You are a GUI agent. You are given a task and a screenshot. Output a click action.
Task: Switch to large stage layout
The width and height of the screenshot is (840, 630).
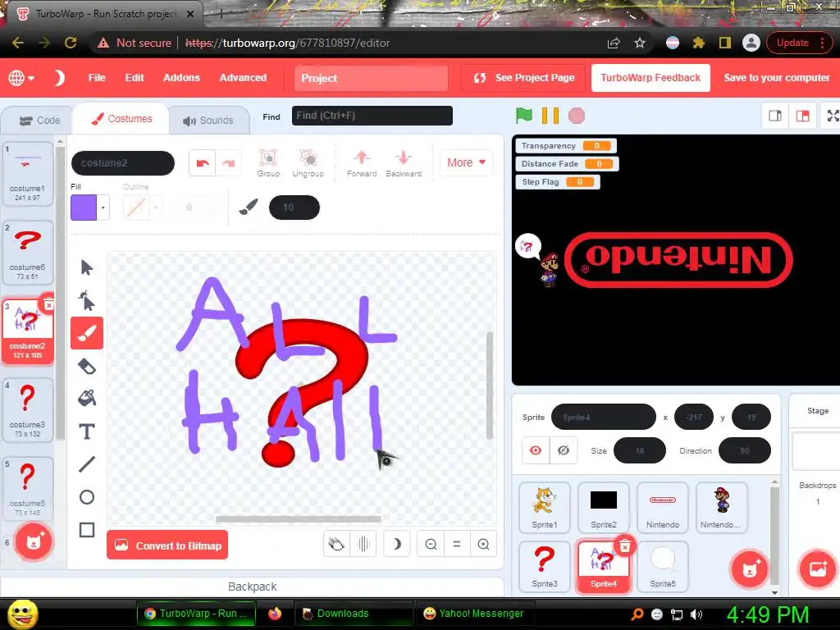(802, 116)
